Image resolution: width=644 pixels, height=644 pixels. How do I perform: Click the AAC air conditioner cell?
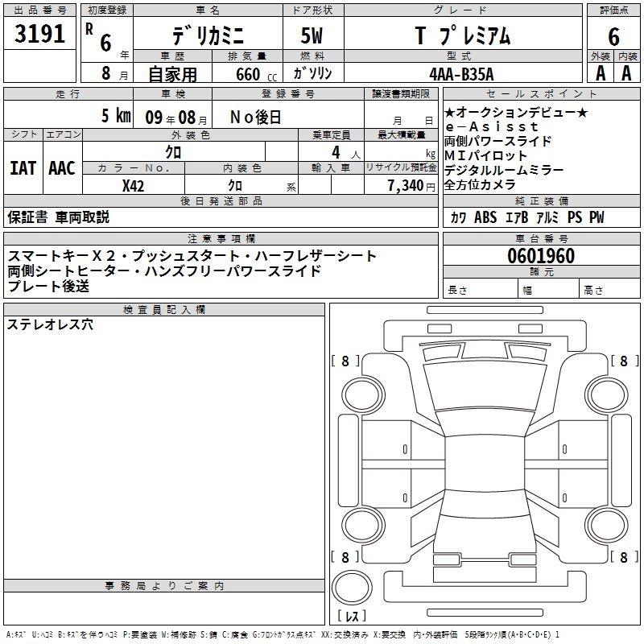pyautogui.click(x=62, y=167)
